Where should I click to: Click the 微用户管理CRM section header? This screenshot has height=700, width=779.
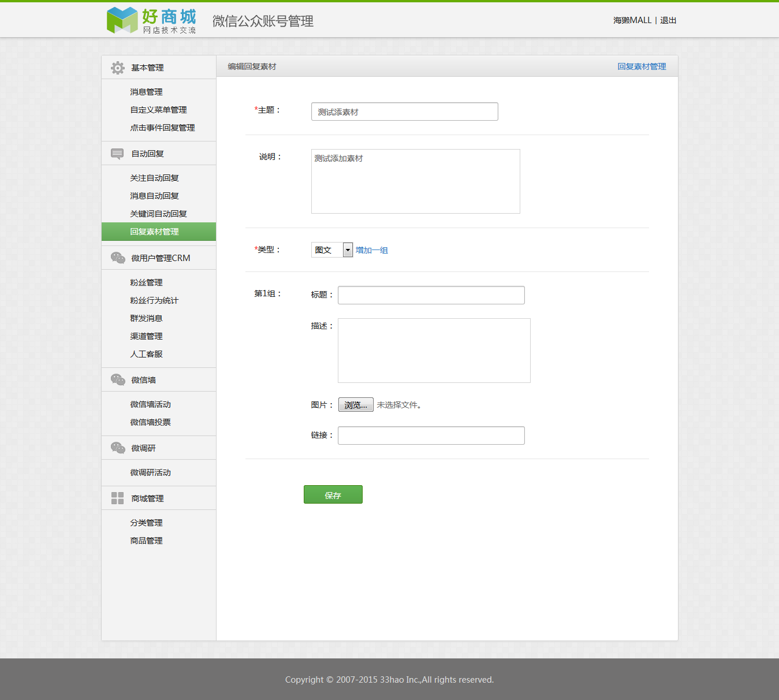[x=159, y=258]
